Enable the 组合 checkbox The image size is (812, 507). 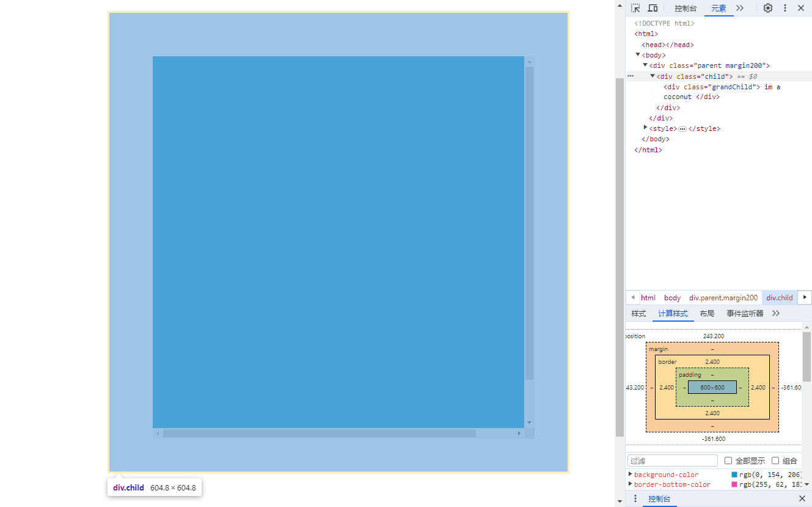775,461
